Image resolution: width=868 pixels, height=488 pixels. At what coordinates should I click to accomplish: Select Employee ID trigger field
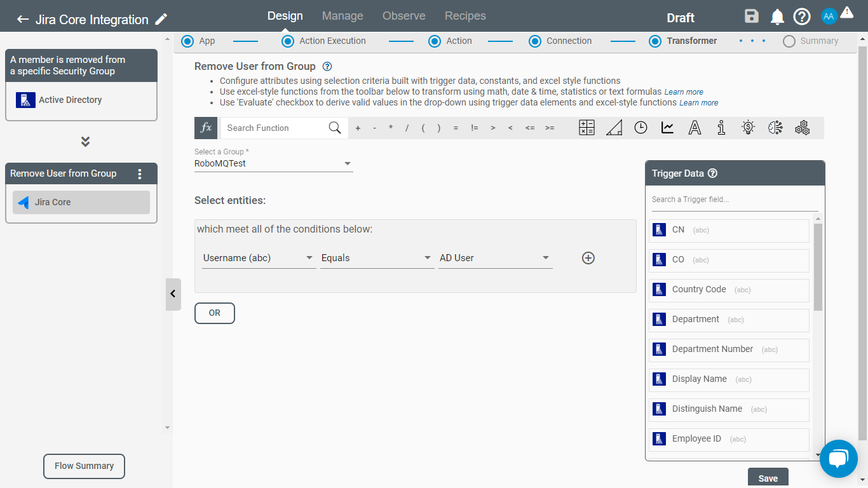point(729,439)
